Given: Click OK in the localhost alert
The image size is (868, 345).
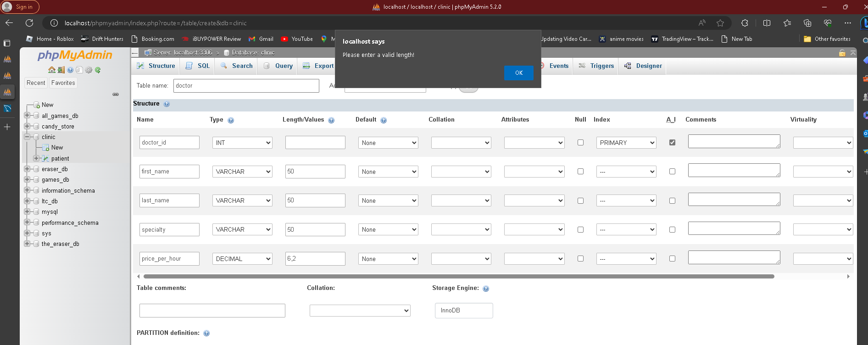Looking at the screenshot, I should pyautogui.click(x=519, y=73).
